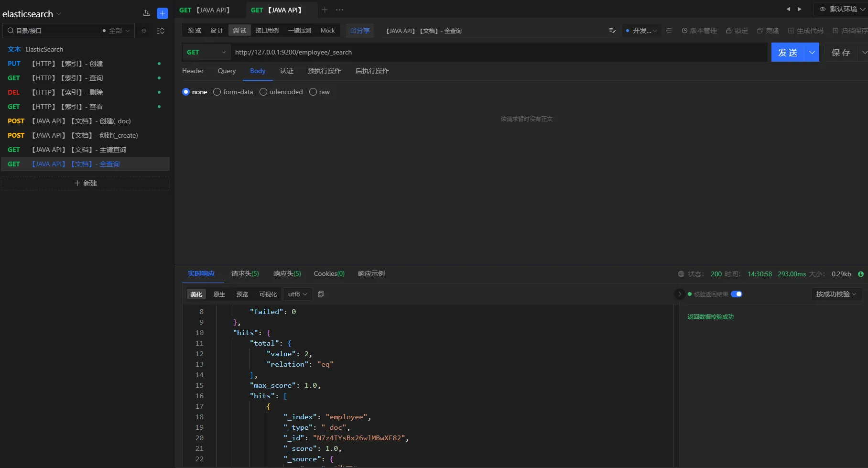Viewport: 868px width, 468px height.
Task: Click the expand/collapse all tree icon
Action: [161, 31]
